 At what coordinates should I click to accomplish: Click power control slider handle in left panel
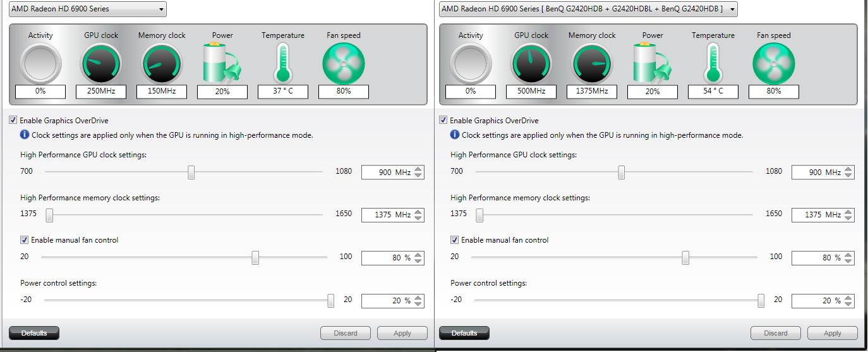click(330, 301)
